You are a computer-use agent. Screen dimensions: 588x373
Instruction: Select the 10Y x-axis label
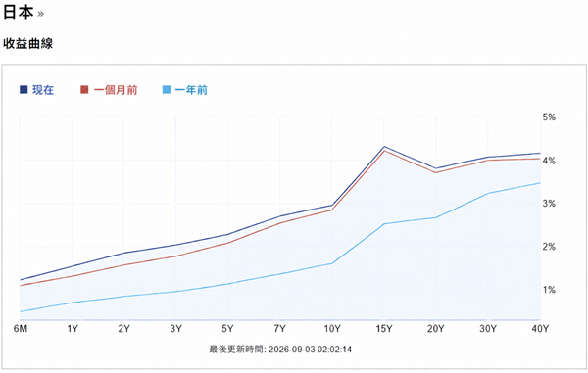(332, 329)
